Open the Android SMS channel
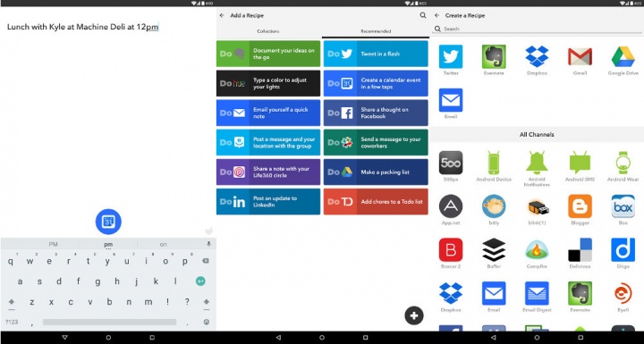The height and width of the screenshot is (344, 644). point(580,163)
